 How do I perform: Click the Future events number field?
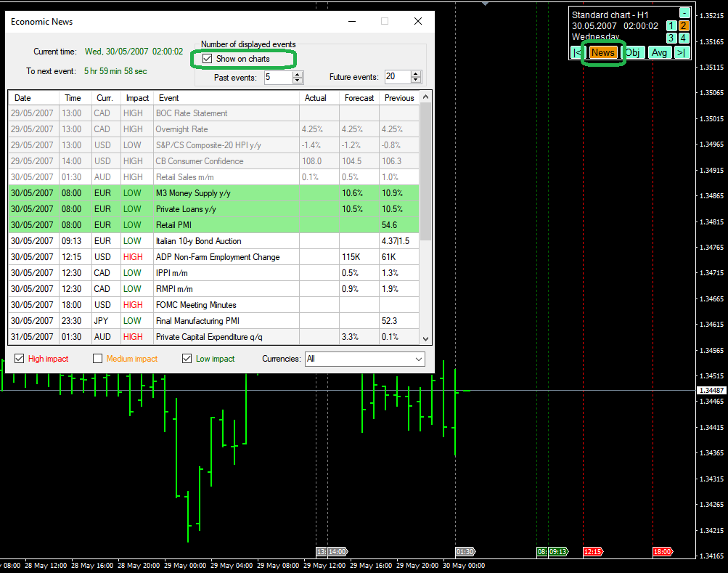(x=398, y=77)
